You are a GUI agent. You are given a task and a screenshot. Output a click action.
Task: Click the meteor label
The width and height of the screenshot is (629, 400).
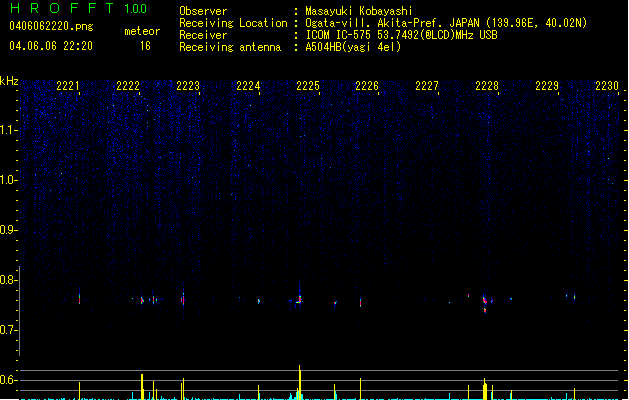(142, 31)
